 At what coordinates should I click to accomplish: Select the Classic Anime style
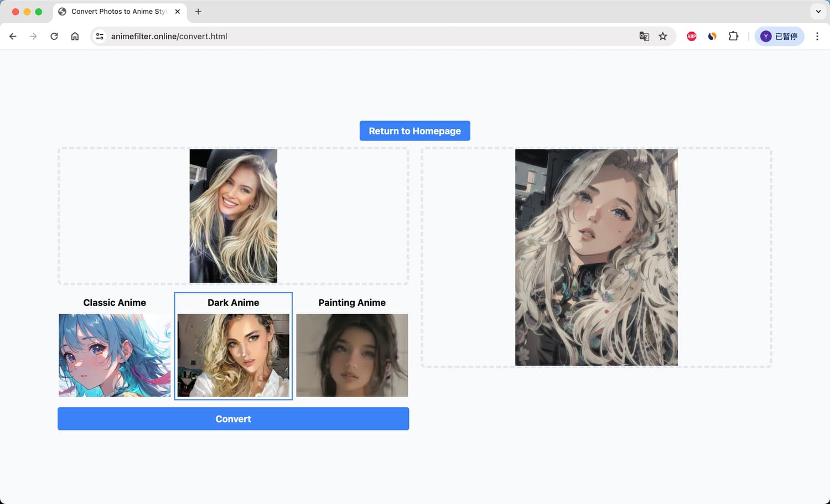coord(115,355)
